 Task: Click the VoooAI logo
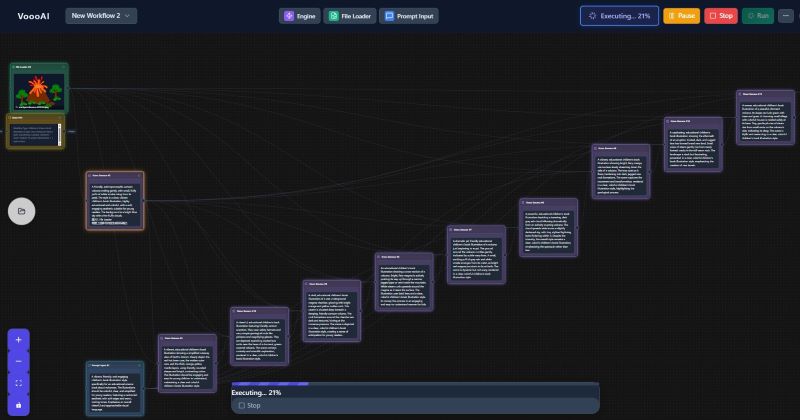point(33,16)
